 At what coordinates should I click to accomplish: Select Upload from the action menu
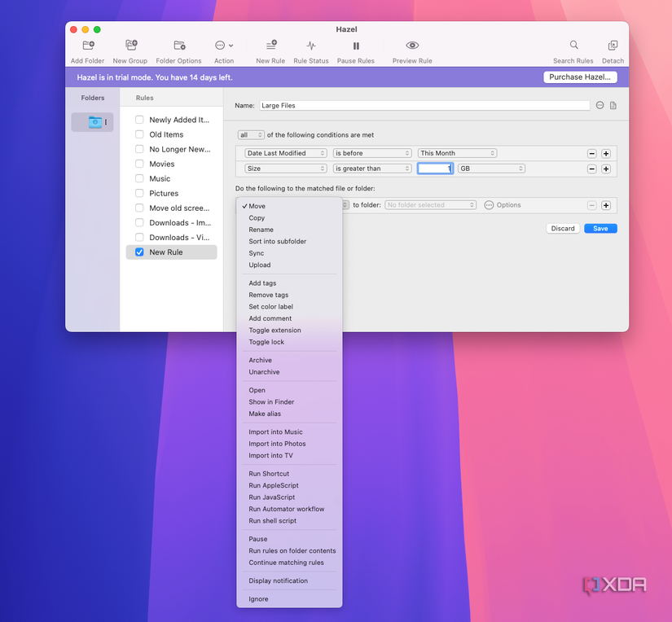pyautogui.click(x=289, y=265)
